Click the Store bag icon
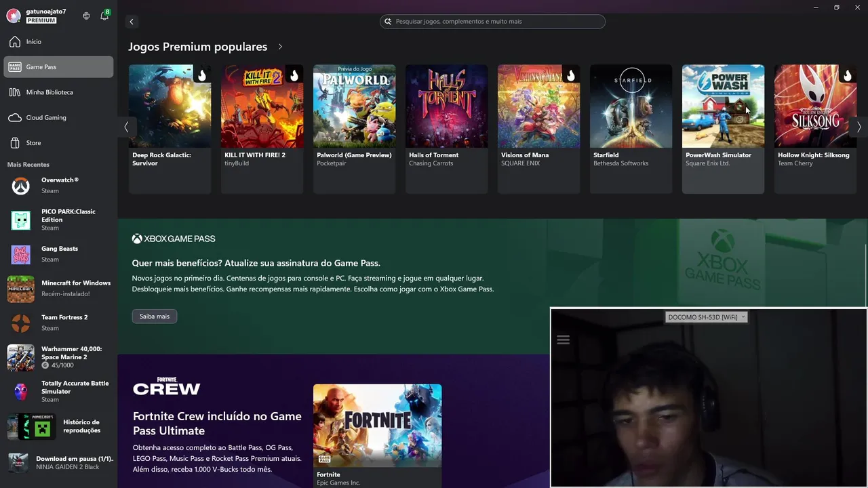Viewport: 868px width, 488px height. tap(15, 143)
